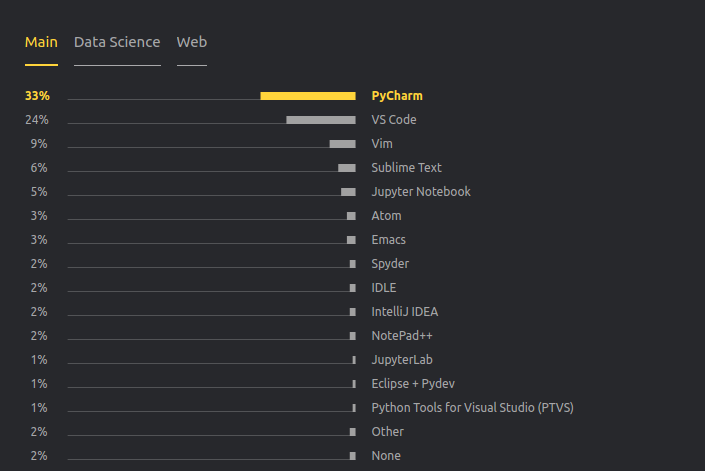Click the IntelliJ IDEA label
Image resolution: width=705 pixels, height=471 pixels.
click(x=405, y=312)
